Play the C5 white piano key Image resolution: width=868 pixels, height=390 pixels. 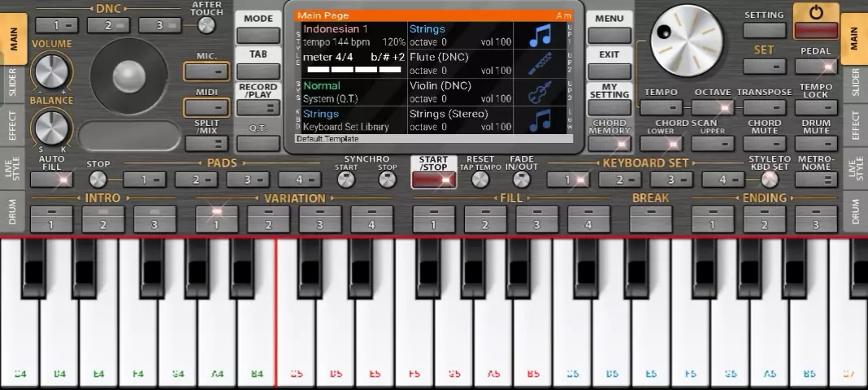[x=296, y=325]
